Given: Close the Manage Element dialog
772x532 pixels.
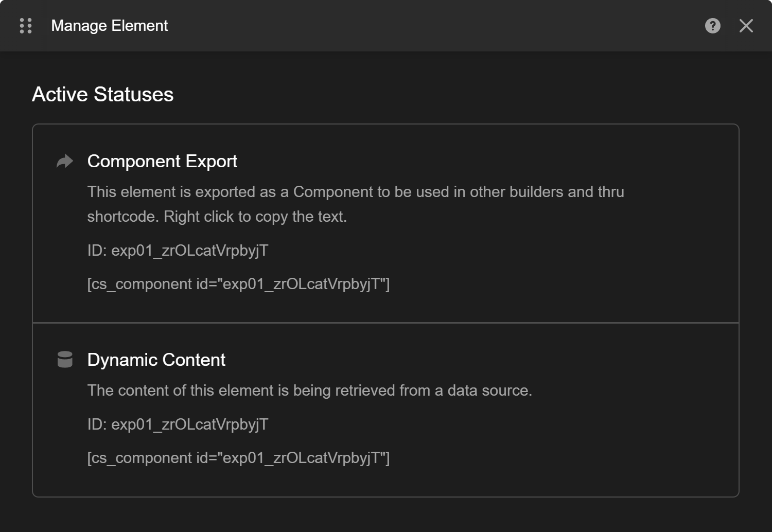Looking at the screenshot, I should pos(746,25).
